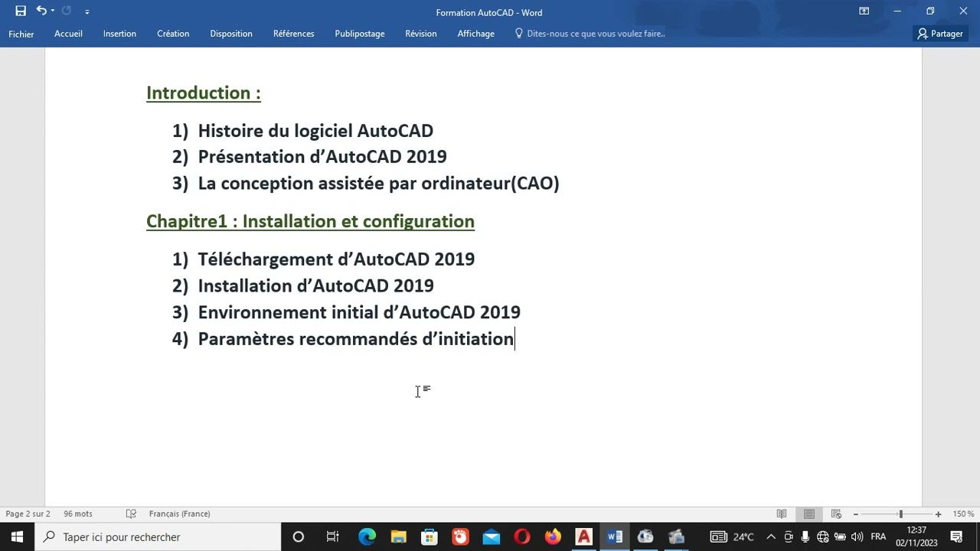Open AutoCAD from the taskbar
The width and height of the screenshot is (980, 551).
[583, 537]
